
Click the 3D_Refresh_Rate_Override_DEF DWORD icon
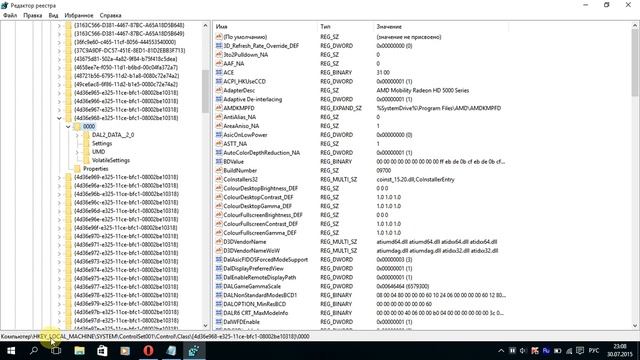(219, 46)
